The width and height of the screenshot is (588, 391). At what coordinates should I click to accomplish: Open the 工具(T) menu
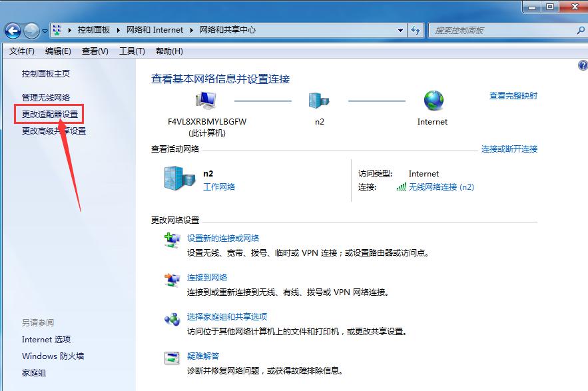coord(132,51)
